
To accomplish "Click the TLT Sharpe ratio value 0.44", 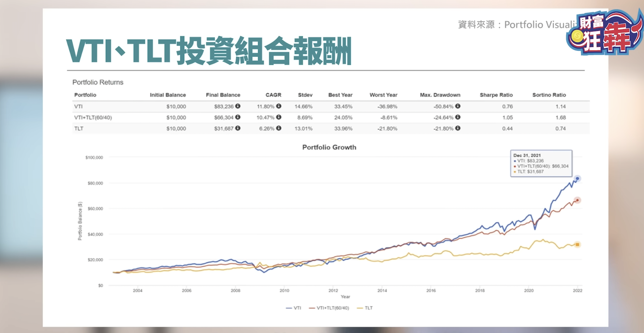I will click(x=508, y=129).
